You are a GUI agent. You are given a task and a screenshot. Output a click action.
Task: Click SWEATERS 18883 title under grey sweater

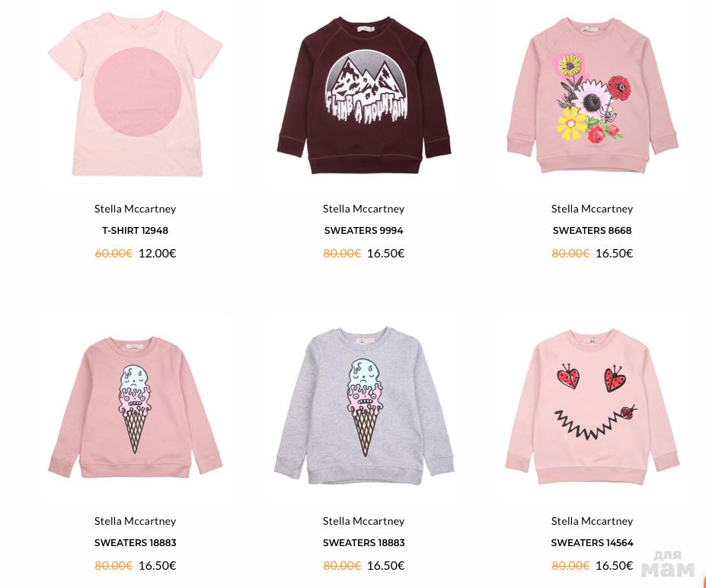tap(364, 543)
